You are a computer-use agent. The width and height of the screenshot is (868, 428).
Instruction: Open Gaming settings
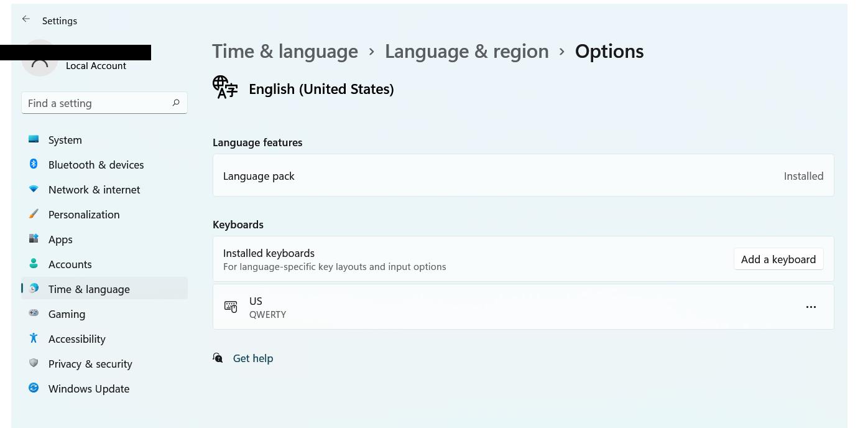104,314
